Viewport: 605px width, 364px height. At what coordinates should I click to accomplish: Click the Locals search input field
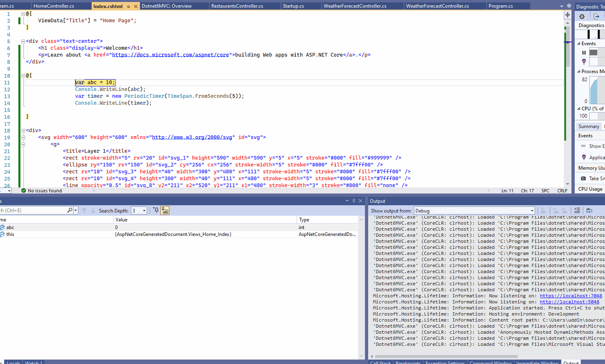(33, 210)
